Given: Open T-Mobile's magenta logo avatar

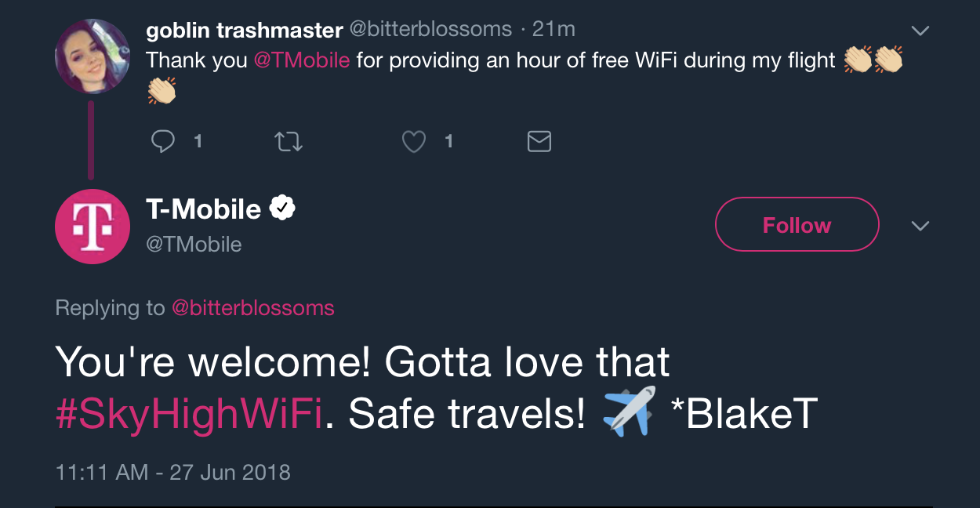Looking at the screenshot, I should click(x=92, y=227).
